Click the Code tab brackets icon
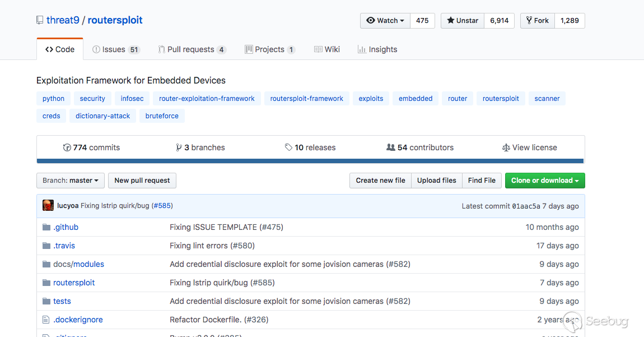This screenshot has height=337, width=644. (49, 49)
